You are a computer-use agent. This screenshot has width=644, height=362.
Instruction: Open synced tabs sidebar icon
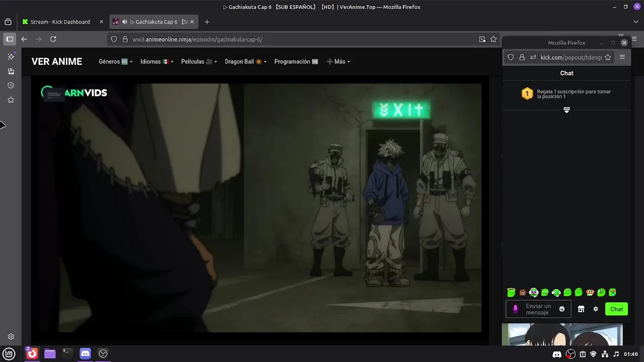click(11, 71)
